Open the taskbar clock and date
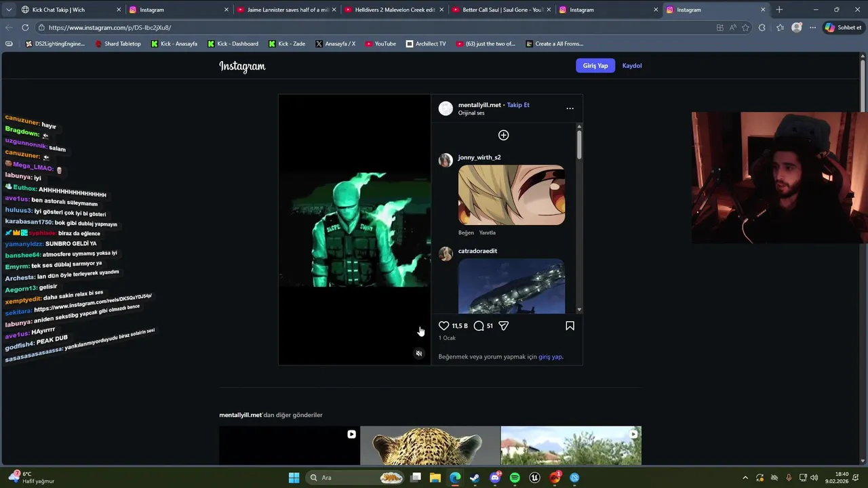Viewport: 868px width, 488px height. 837,478
